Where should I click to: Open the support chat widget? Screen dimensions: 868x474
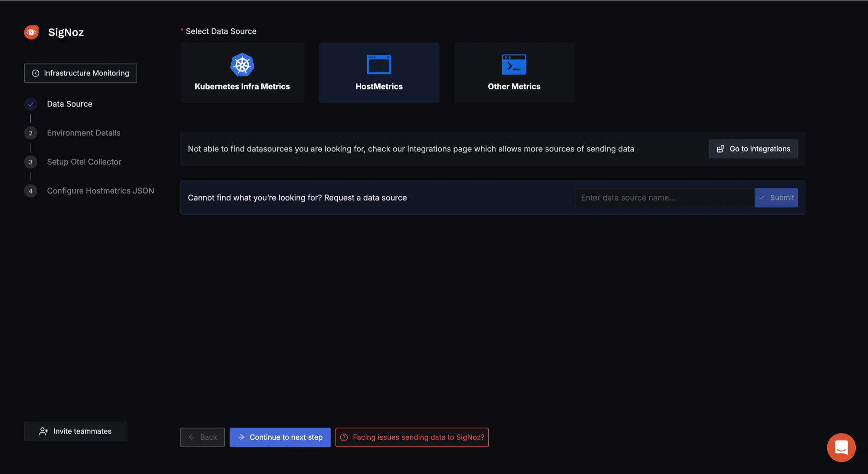pos(841,448)
